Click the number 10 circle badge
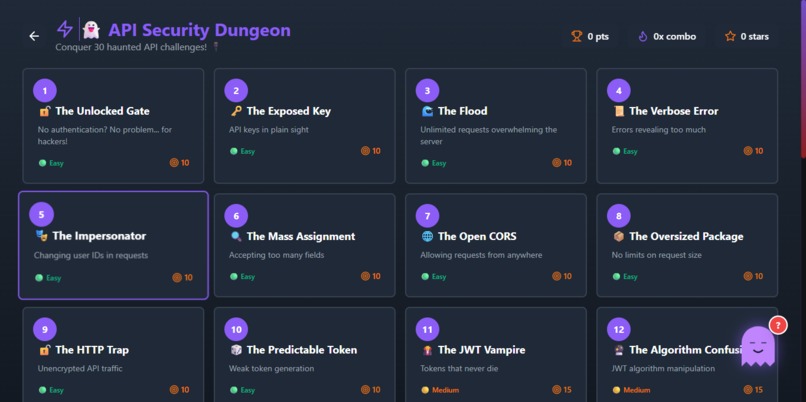The width and height of the screenshot is (806, 402). [236, 330]
